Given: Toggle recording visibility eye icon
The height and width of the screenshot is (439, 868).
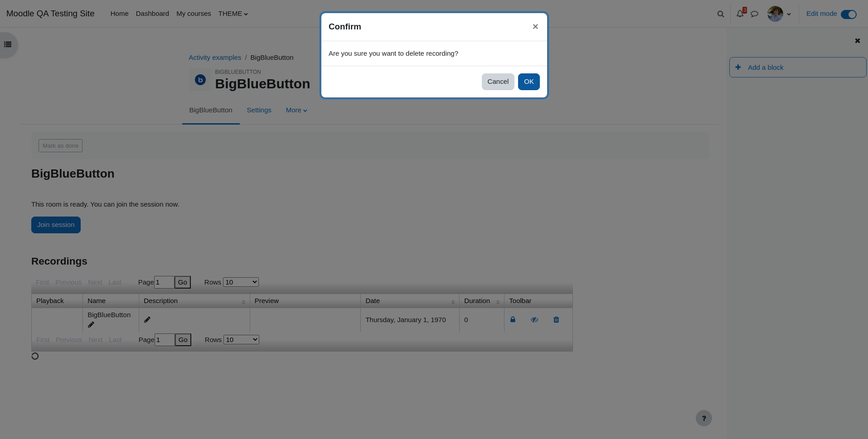Looking at the screenshot, I should (534, 320).
